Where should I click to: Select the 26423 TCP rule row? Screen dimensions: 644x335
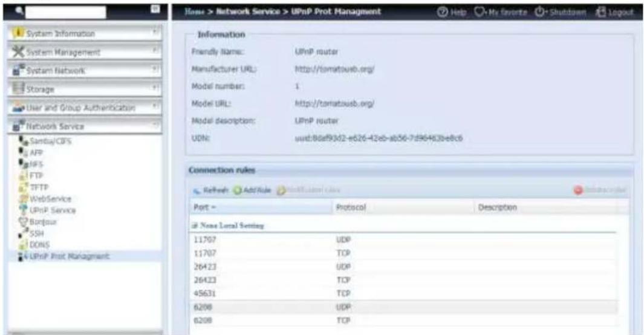click(x=404, y=280)
